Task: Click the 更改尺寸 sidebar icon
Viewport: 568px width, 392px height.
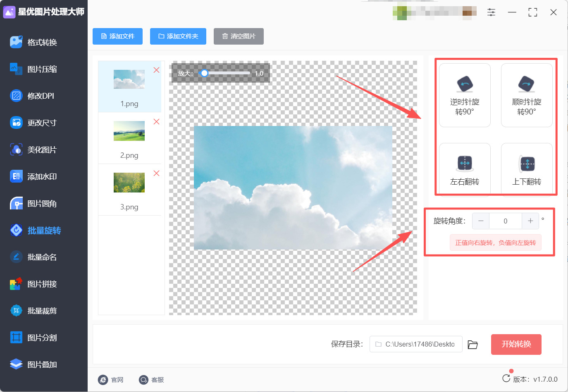Action: (16, 123)
